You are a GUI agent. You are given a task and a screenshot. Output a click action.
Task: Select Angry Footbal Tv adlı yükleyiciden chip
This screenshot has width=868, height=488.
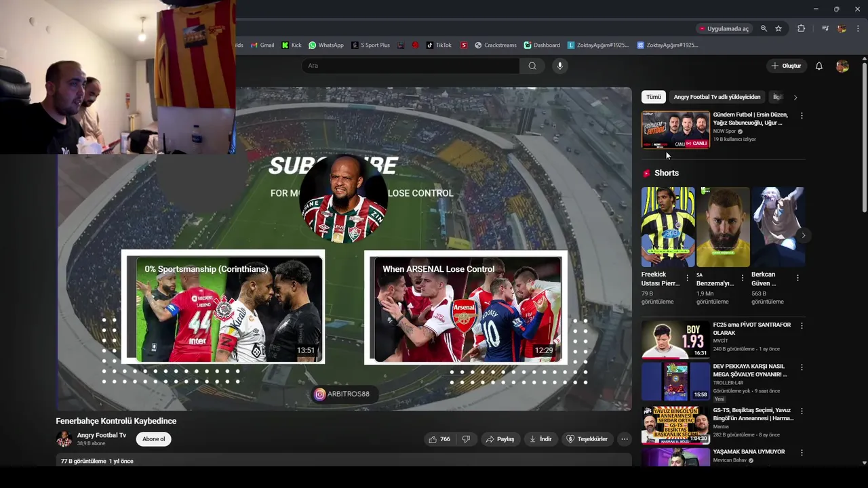[717, 97]
